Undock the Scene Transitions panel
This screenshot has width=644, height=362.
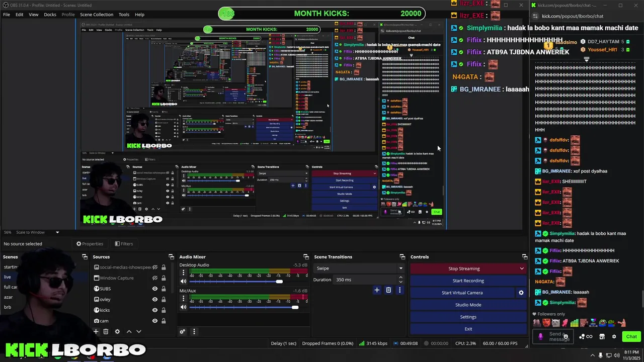point(402,257)
